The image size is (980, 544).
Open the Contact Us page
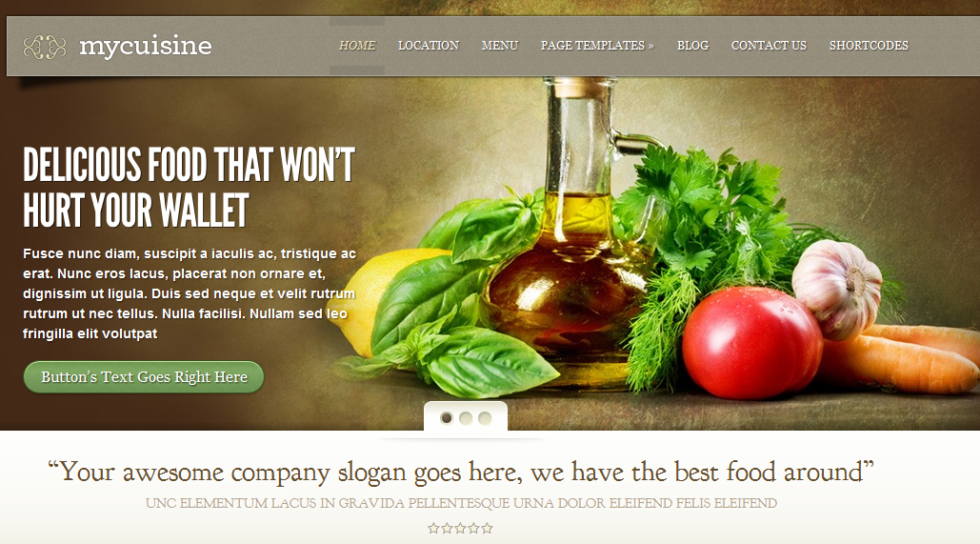click(x=769, y=46)
